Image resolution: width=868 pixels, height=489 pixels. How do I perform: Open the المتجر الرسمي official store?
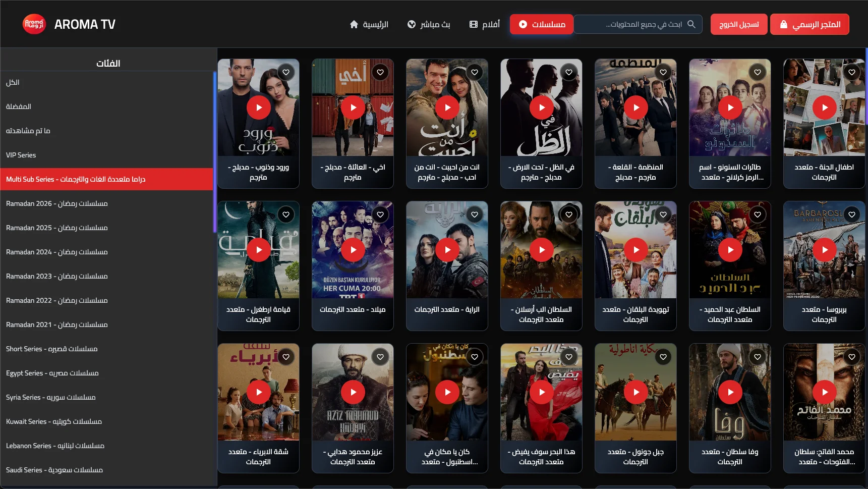[x=809, y=24]
